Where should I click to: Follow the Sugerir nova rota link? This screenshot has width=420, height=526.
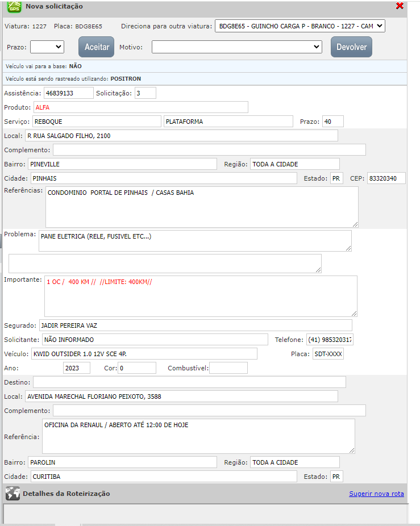376,494
